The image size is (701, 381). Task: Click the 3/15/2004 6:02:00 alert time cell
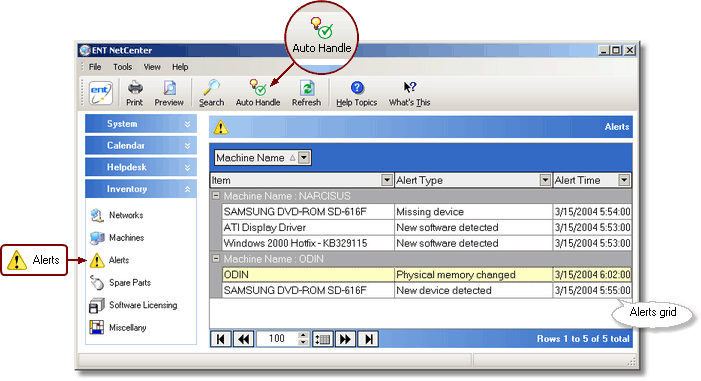point(592,275)
